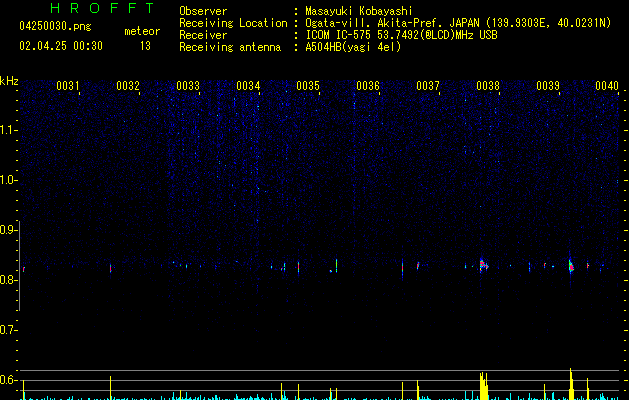Viewport: 629px width, 400px height.
Task: Click the Observer label
Action: (x=203, y=11)
